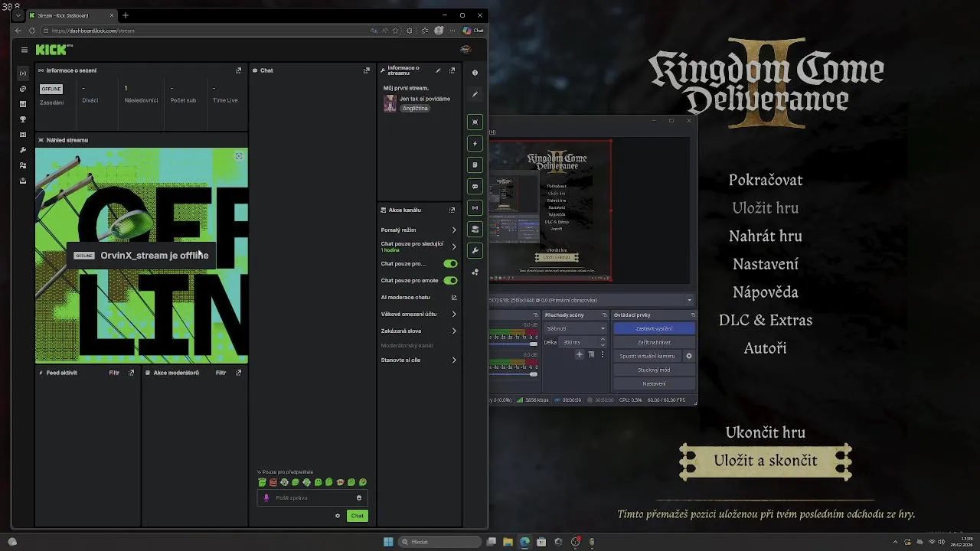The image size is (980, 551).
Task: Pop out the Chat panel
Action: (x=366, y=70)
